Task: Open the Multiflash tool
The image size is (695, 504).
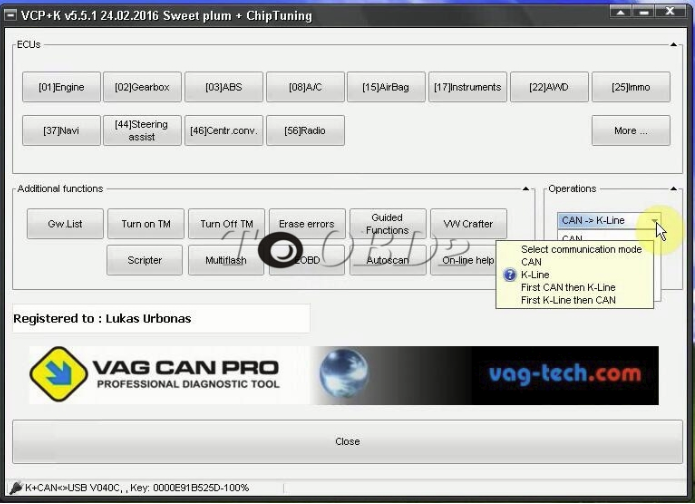Action: pyautogui.click(x=226, y=260)
